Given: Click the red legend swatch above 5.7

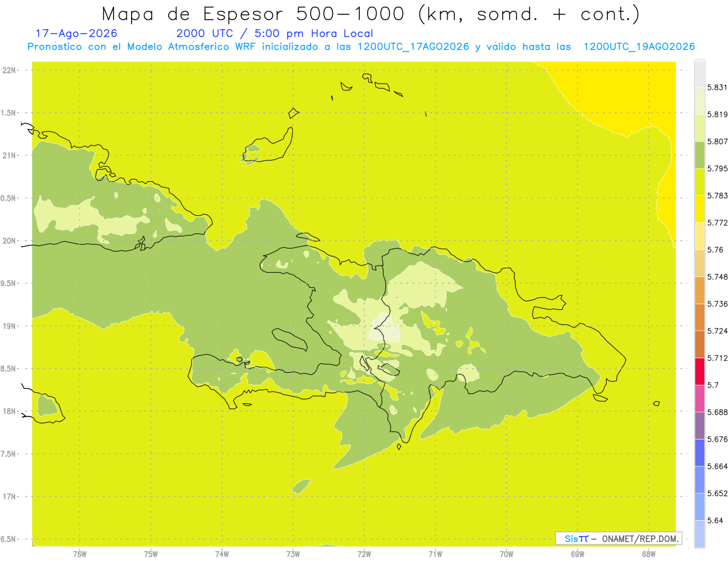Looking at the screenshot, I should [x=699, y=371].
